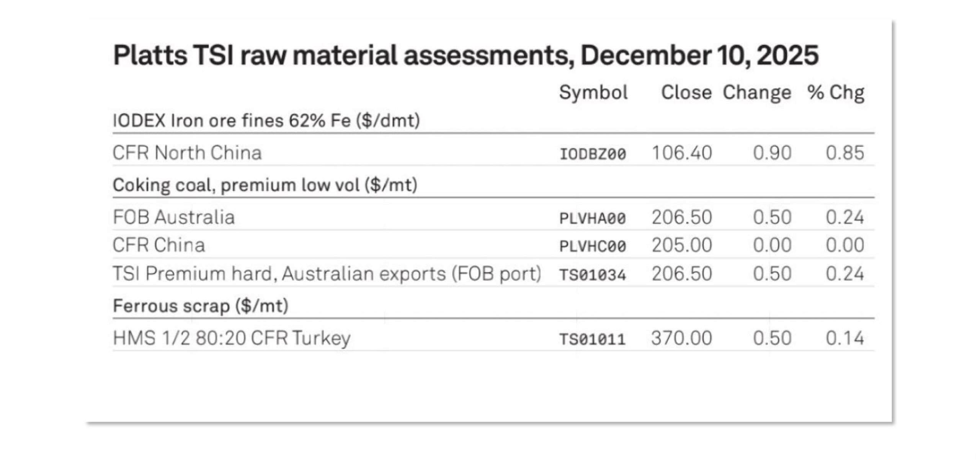Click the PLVHA00 symbol code
The image size is (980, 465).
593,218
